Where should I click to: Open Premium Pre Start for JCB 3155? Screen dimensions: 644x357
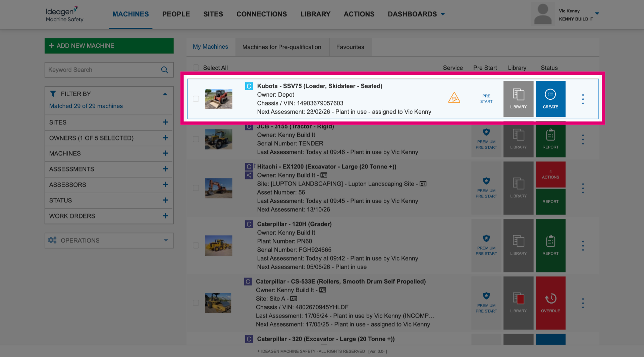(x=486, y=139)
